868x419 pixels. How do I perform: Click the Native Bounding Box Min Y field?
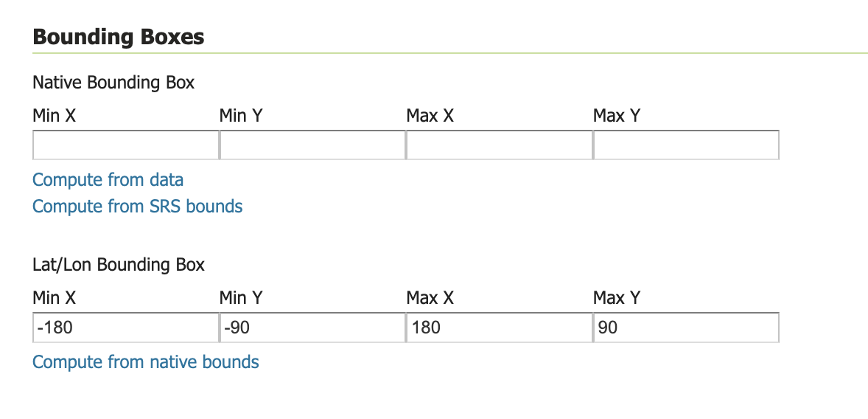point(312,145)
